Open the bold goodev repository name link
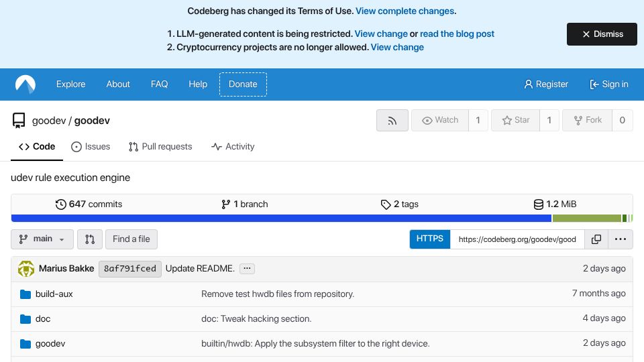 click(92, 121)
